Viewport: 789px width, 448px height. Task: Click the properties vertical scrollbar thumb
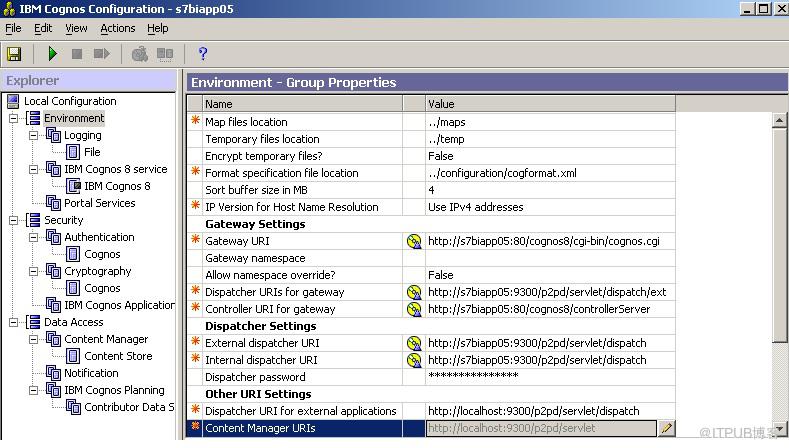pyautogui.click(x=779, y=235)
